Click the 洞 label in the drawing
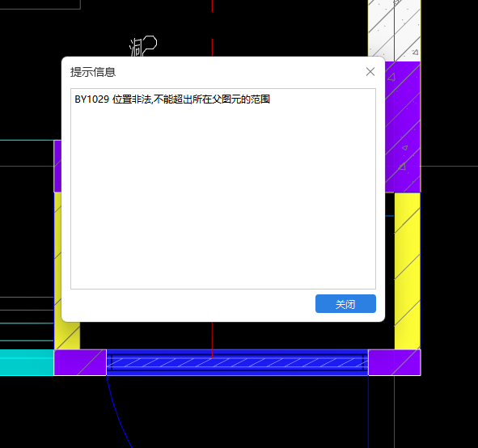478x448 pixels. (x=136, y=48)
